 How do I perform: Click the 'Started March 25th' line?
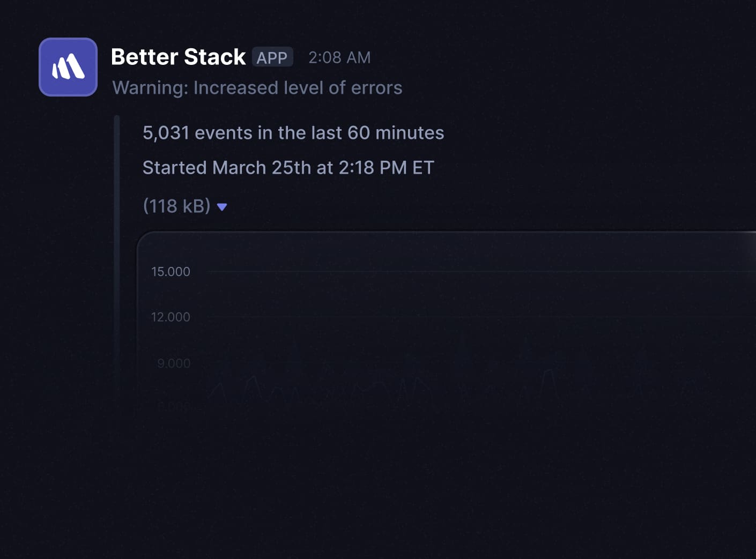(288, 168)
